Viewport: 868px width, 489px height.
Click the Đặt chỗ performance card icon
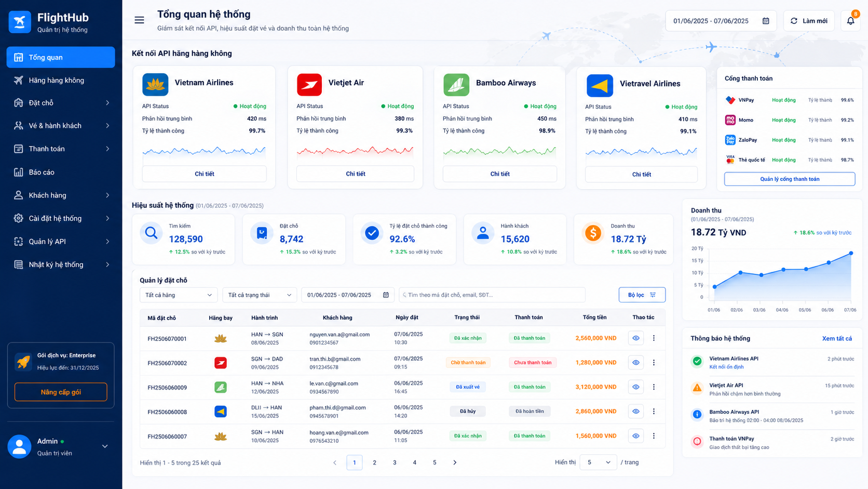tap(262, 233)
